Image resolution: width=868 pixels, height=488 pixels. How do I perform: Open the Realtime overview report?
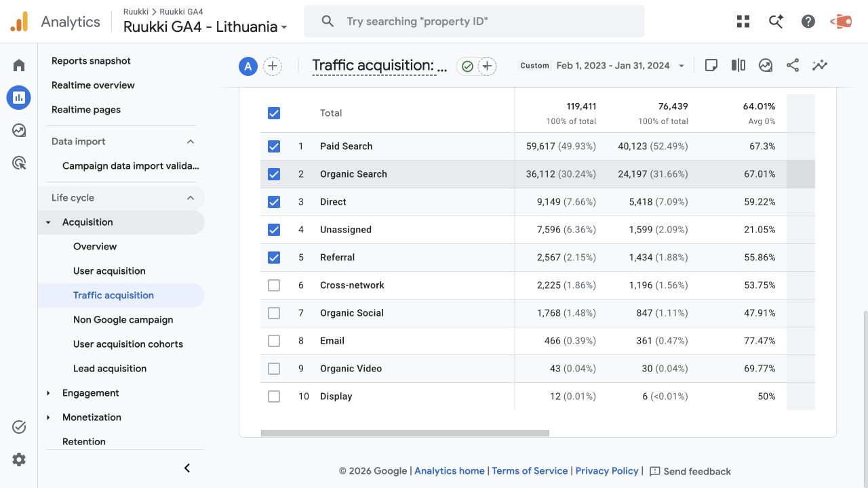click(93, 85)
